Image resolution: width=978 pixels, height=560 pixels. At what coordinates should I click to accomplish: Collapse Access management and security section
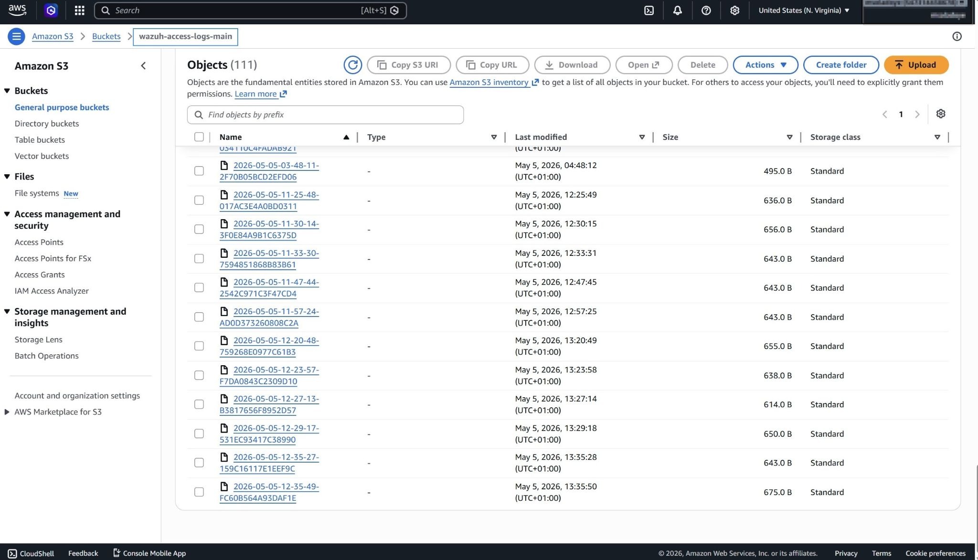(7, 214)
